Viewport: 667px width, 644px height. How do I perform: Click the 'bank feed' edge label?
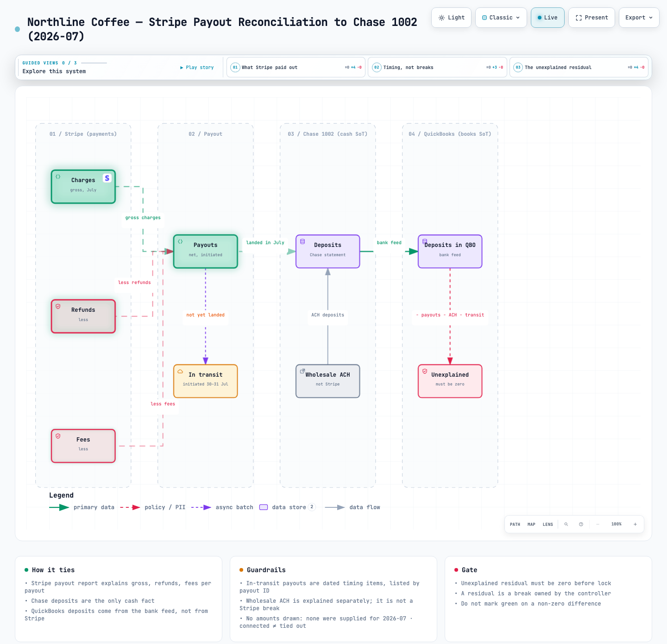[x=390, y=243]
